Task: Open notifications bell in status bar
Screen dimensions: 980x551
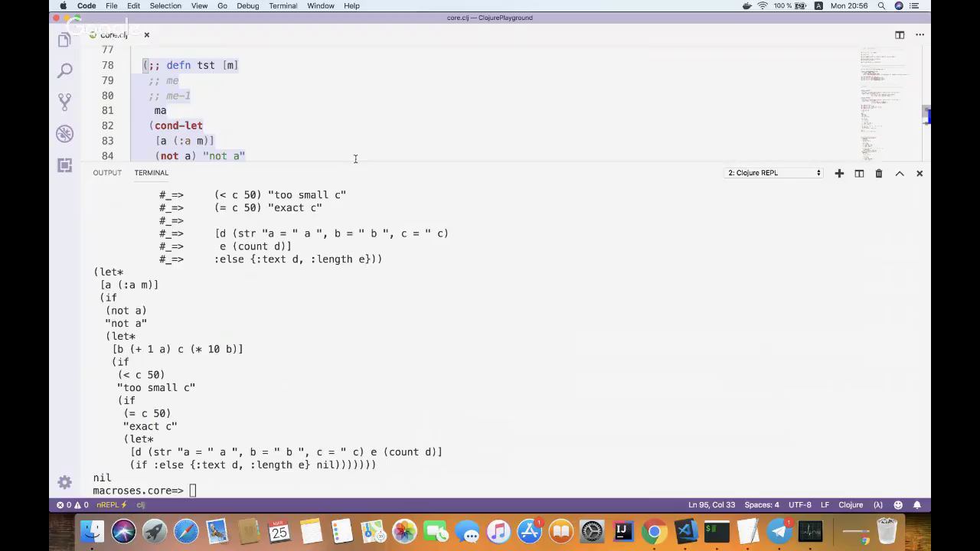Action: tap(917, 505)
